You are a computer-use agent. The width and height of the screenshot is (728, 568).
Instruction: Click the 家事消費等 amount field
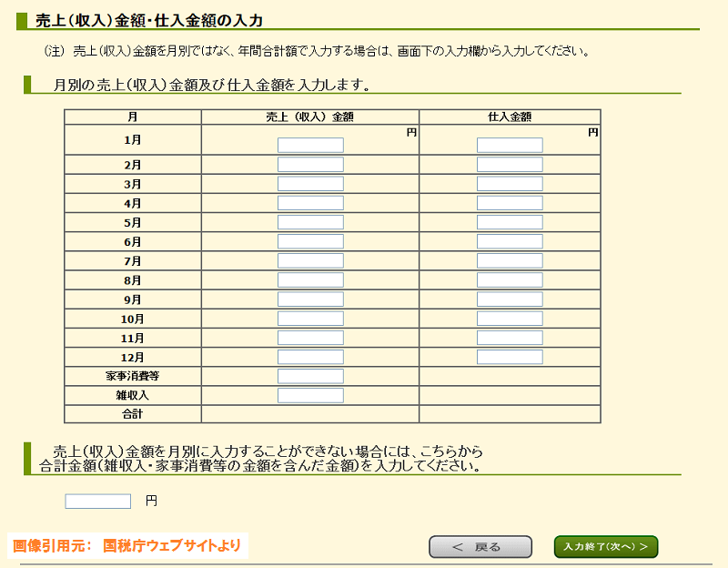tap(310, 376)
